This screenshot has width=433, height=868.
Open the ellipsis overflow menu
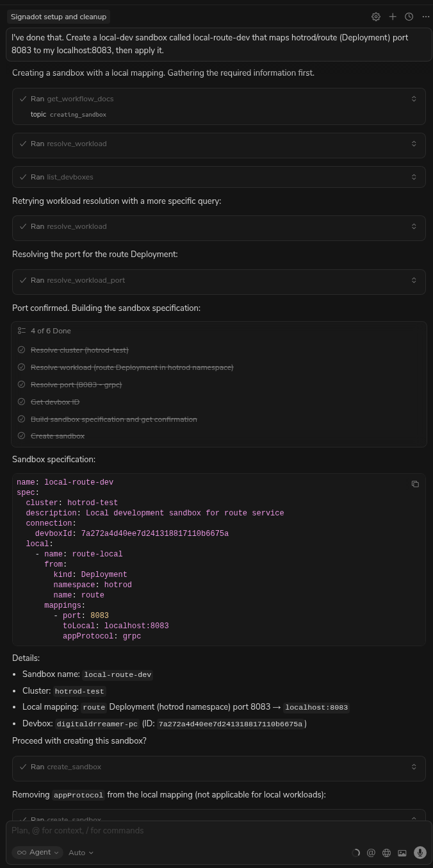coord(425,17)
